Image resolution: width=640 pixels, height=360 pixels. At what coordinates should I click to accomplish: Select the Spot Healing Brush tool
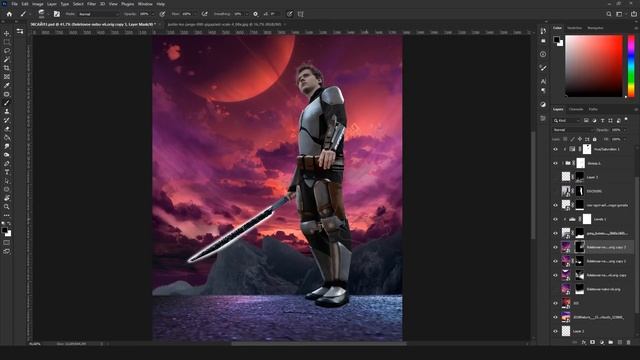point(7,94)
